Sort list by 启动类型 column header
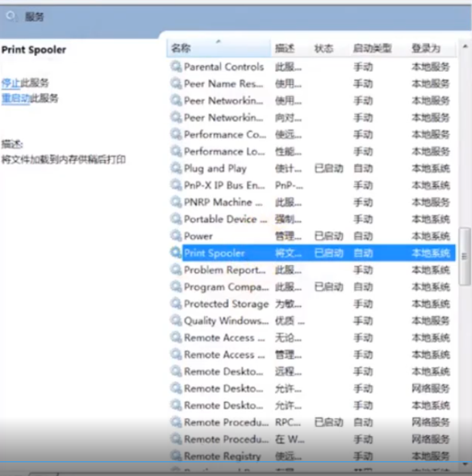This screenshot has height=476, width=472. click(x=372, y=49)
